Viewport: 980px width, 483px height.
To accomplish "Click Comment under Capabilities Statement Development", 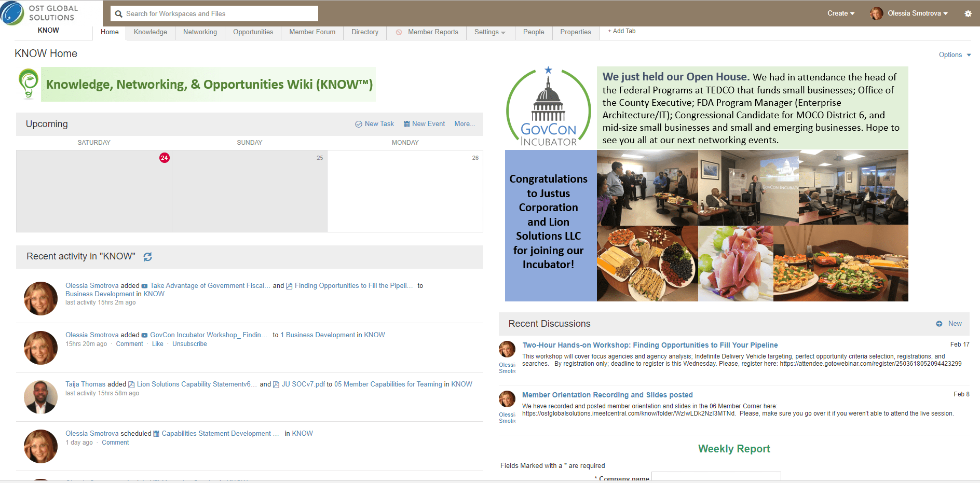I will pyautogui.click(x=115, y=443).
